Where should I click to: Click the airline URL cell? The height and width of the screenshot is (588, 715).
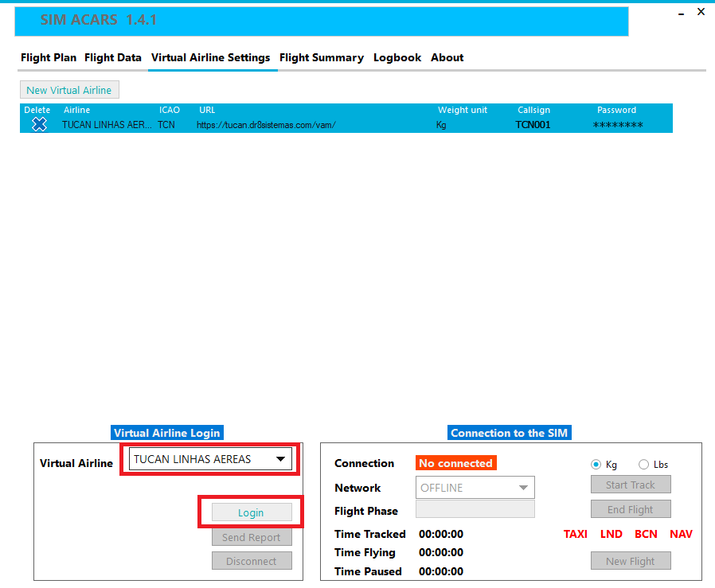(266, 125)
